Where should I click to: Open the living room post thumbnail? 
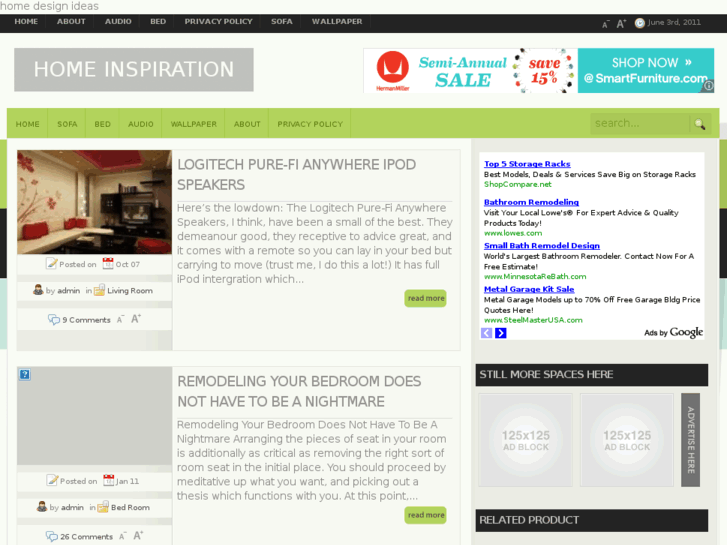pos(94,202)
